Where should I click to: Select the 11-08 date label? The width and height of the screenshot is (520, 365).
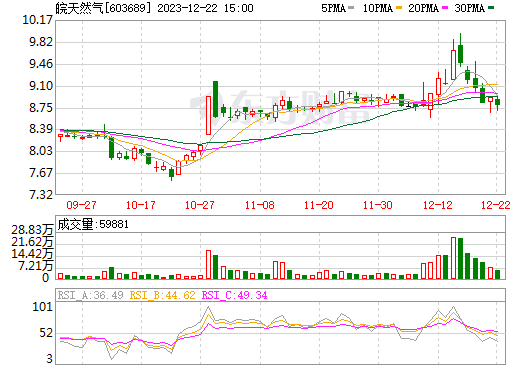[260, 205]
